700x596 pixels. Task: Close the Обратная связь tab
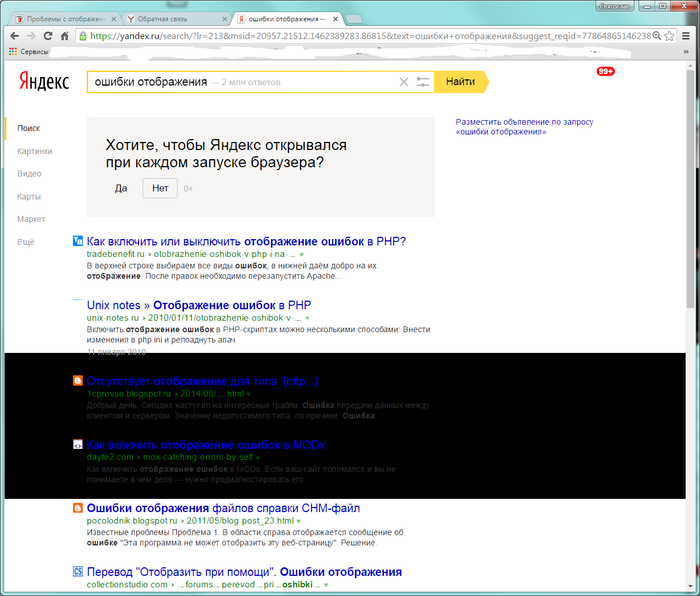[x=225, y=19]
